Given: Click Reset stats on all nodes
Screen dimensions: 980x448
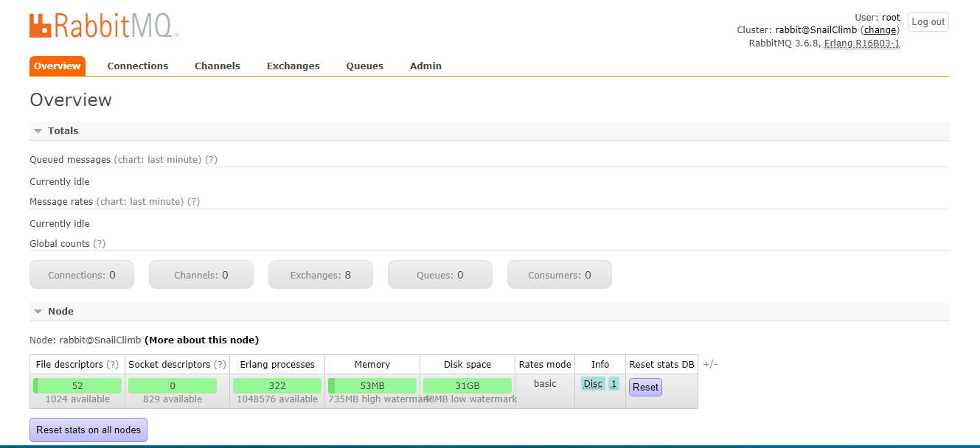Looking at the screenshot, I should coord(88,430).
